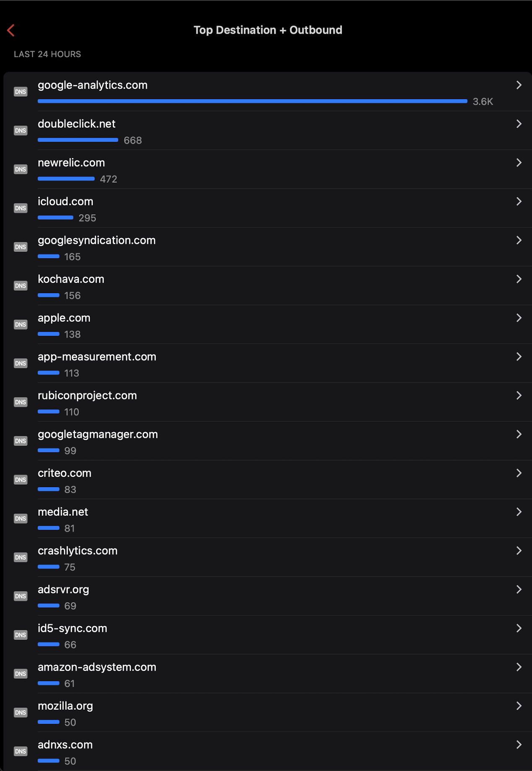
Task: Expand google-analytics.com details chevron
Action: [519, 85]
